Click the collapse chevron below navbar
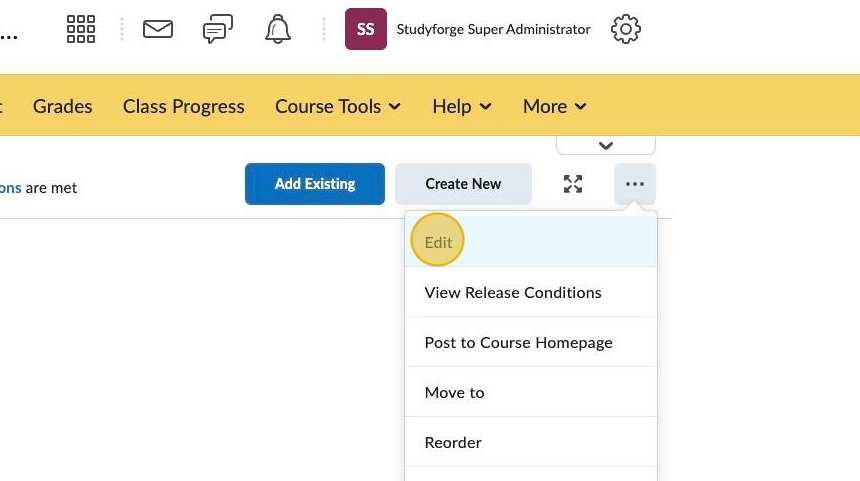The height and width of the screenshot is (481, 860). point(605,145)
